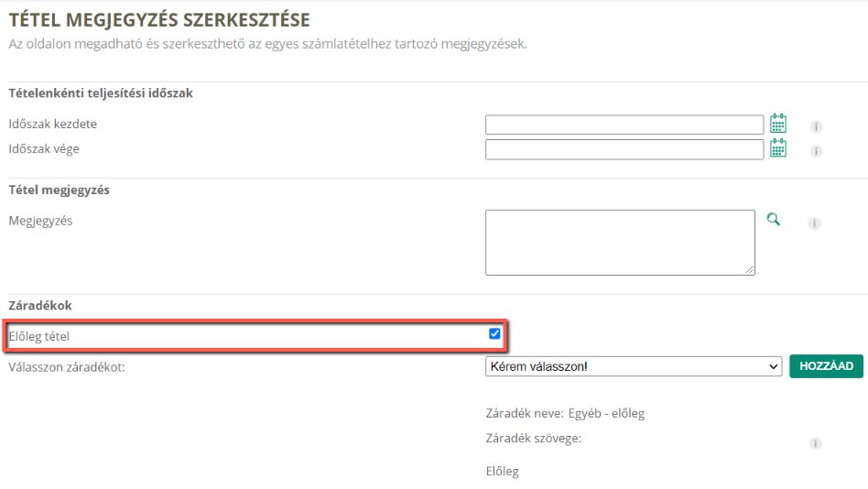Click the Előleg tétel label text
868x489 pixels.
pyautogui.click(x=38, y=336)
